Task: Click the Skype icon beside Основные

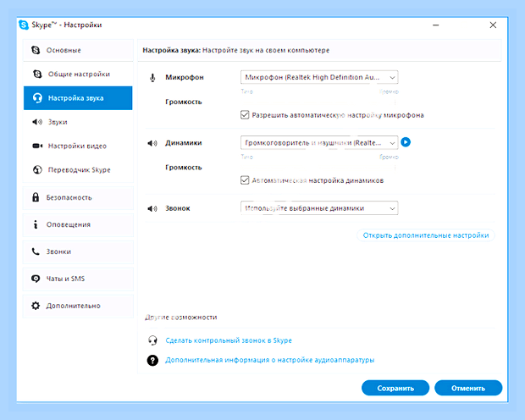Action: pyautogui.click(x=36, y=50)
